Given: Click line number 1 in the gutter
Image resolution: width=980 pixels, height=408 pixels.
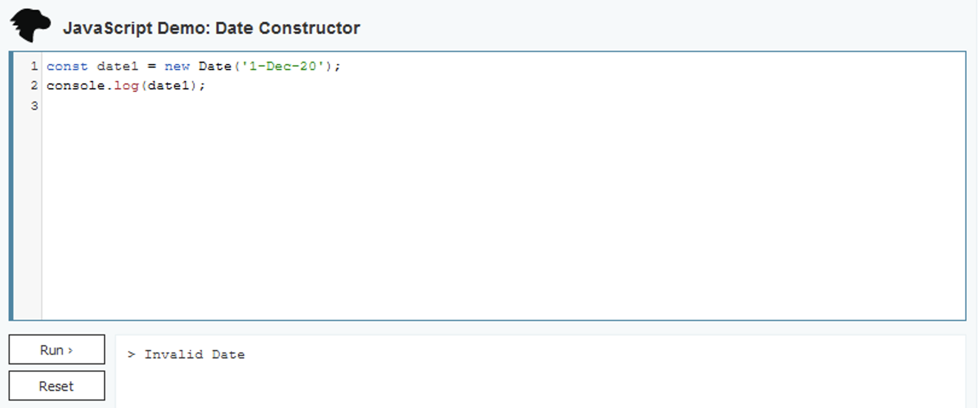Looking at the screenshot, I should click(x=33, y=66).
